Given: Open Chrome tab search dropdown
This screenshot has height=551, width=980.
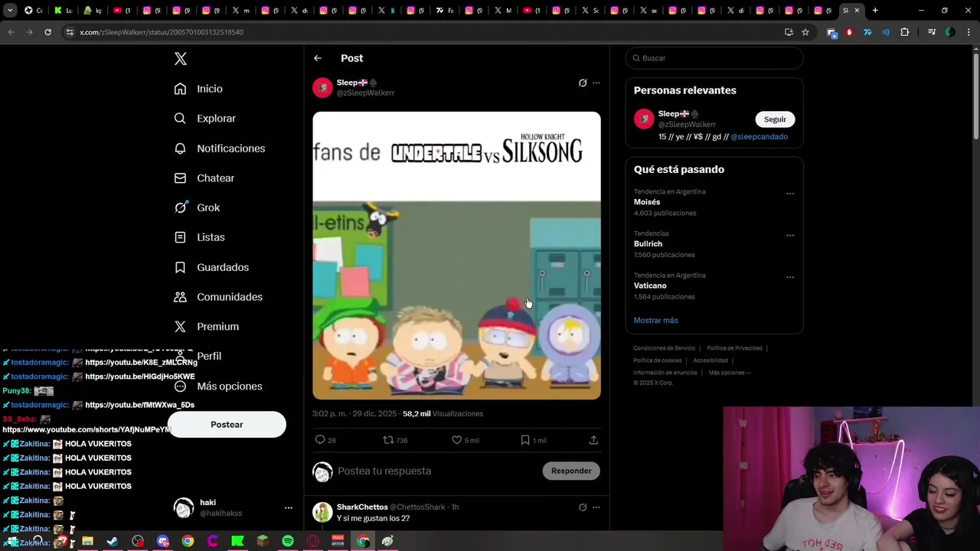Looking at the screenshot, I should click(x=10, y=11).
